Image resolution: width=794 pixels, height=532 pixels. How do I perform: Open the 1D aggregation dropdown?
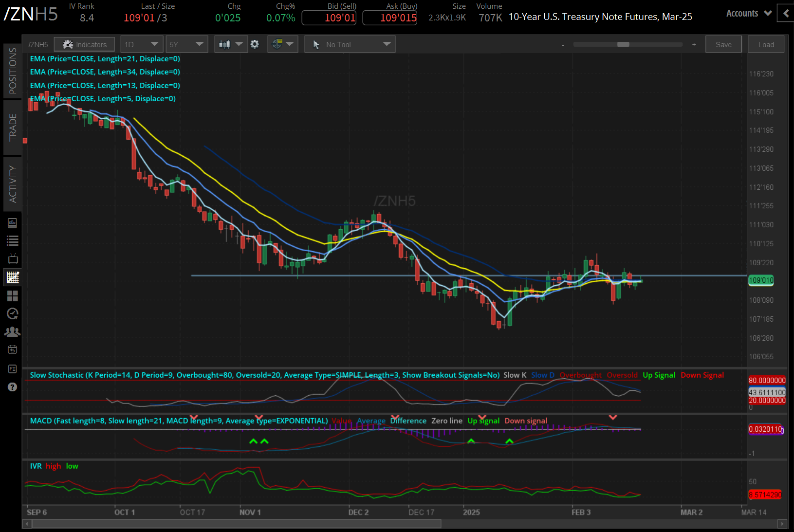click(141, 44)
